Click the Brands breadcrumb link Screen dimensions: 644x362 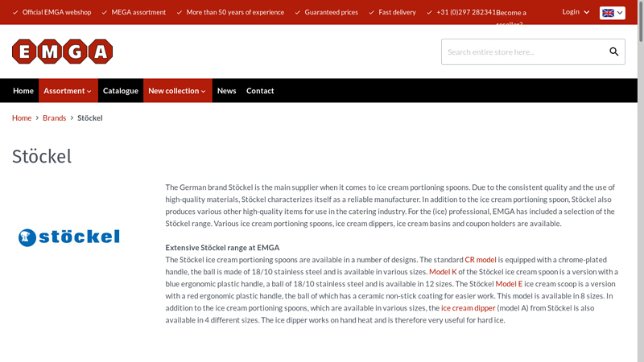click(x=55, y=118)
